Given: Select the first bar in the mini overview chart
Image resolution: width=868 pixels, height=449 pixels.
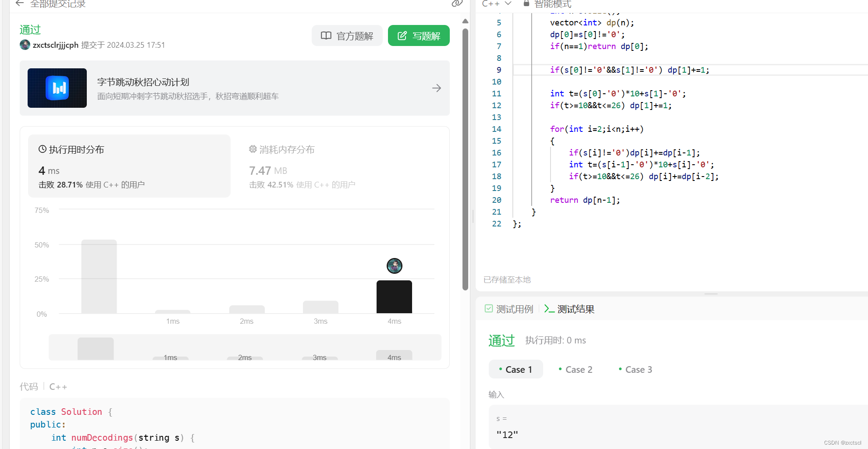Looking at the screenshot, I should pyautogui.click(x=96, y=349).
